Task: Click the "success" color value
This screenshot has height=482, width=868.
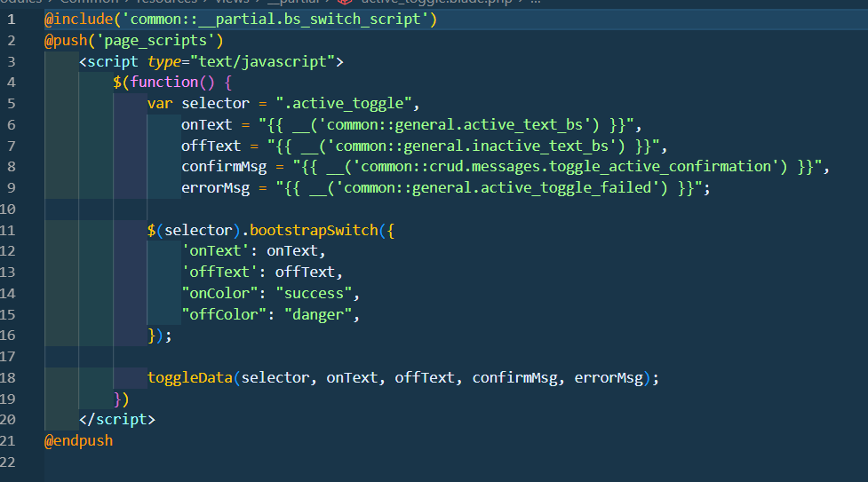Action: pyautogui.click(x=314, y=293)
